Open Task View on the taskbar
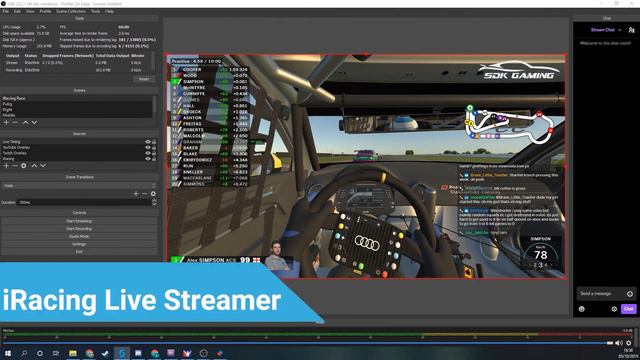Image resolution: width=640 pixels, height=360 pixels. (x=56, y=353)
